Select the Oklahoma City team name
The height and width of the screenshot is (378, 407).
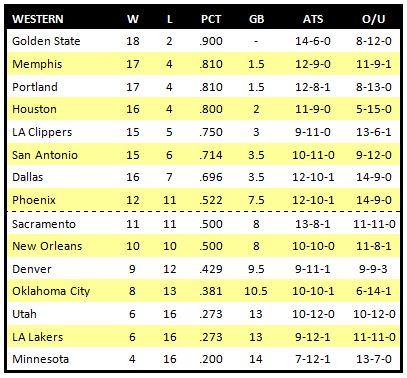pos(51,291)
